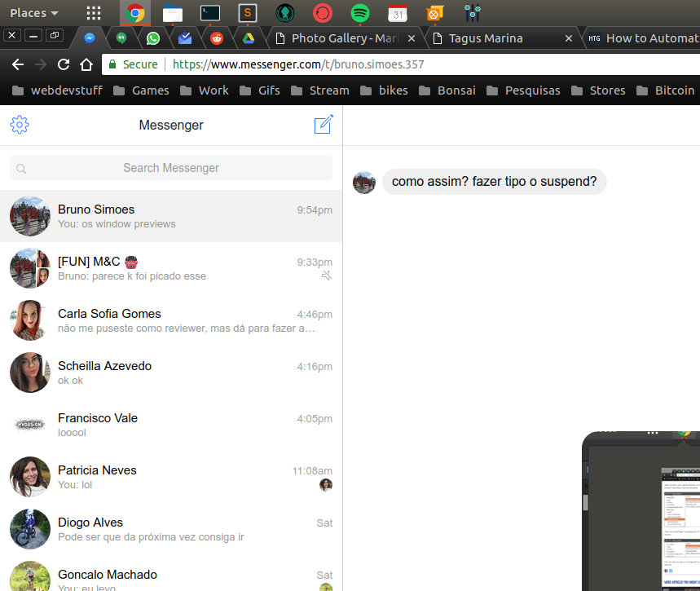Click Chrome forward arrow button
Screen dimensions: 700x591
(x=41, y=64)
